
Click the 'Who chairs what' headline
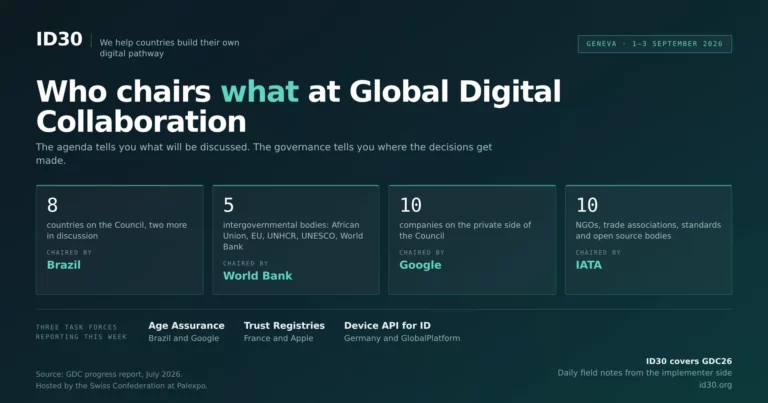click(x=298, y=106)
